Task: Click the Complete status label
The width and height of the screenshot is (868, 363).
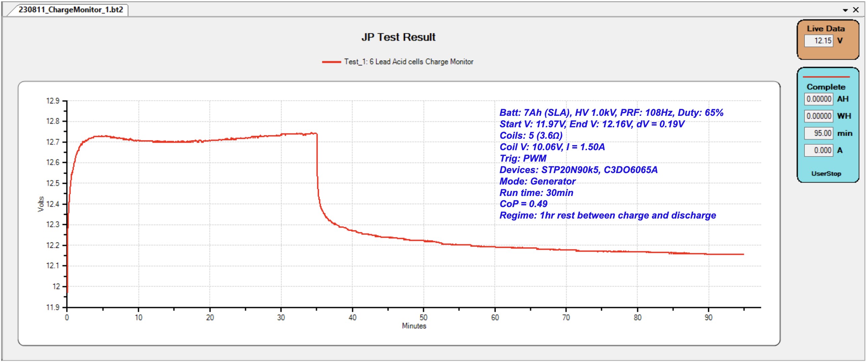Action: pyautogui.click(x=826, y=87)
